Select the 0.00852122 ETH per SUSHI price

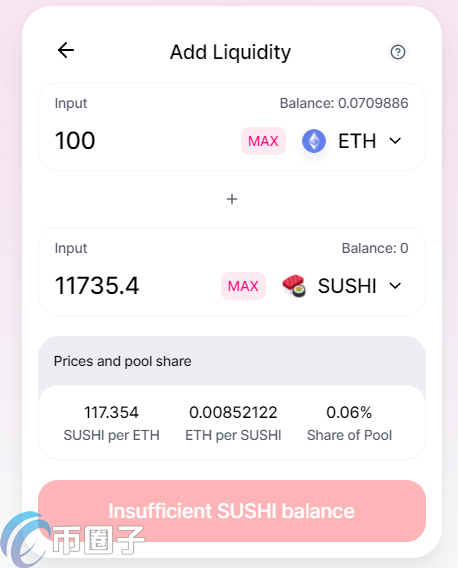click(x=233, y=412)
